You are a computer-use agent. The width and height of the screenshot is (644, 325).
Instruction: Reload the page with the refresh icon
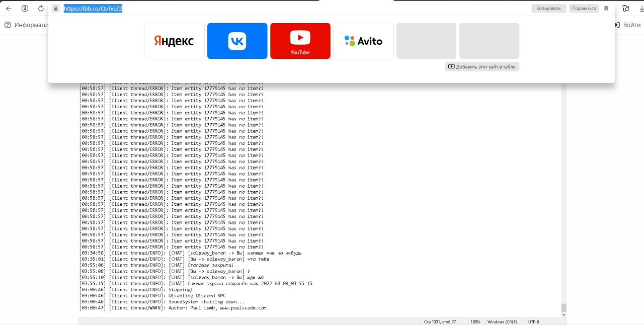click(x=41, y=9)
